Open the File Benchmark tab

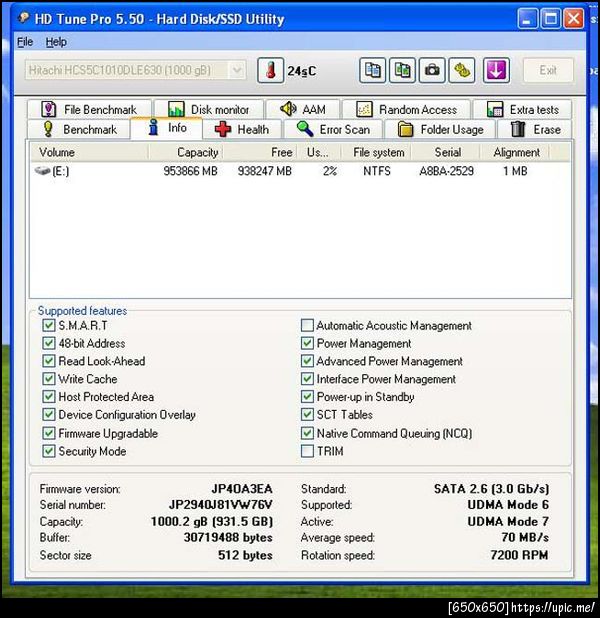click(x=89, y=109)
